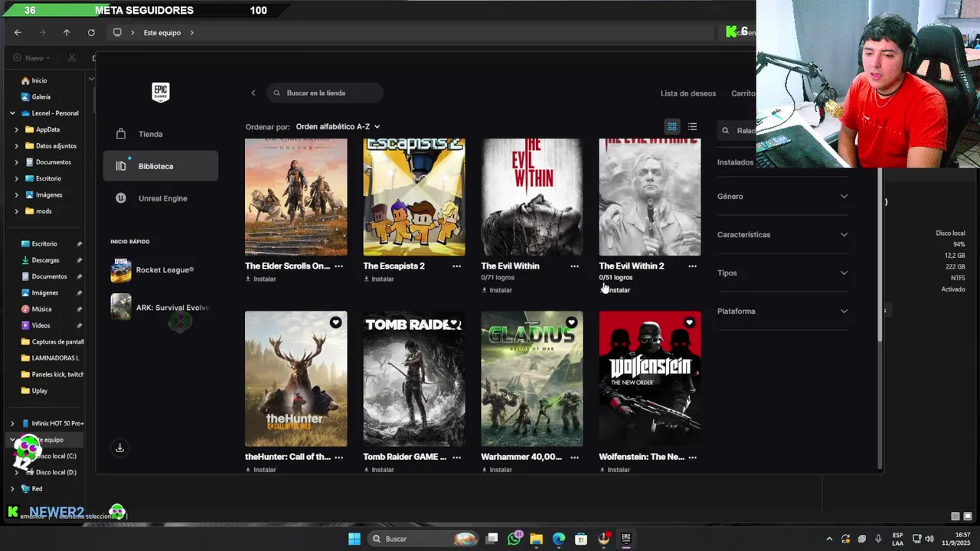Image resolution: width=980 pixels, height=551 pixels.
Task: Open File Explorer from the taskbar
Action: [537, 539]
